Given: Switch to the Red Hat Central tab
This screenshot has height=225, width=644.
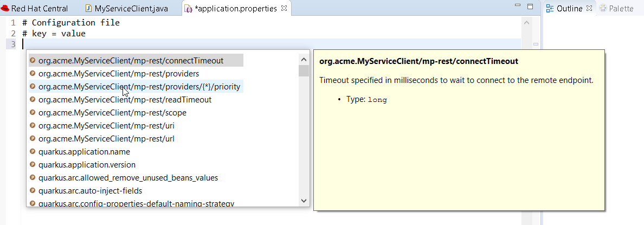Looking at the screenshot, I should pyautogui.click(x=35, y=8).
